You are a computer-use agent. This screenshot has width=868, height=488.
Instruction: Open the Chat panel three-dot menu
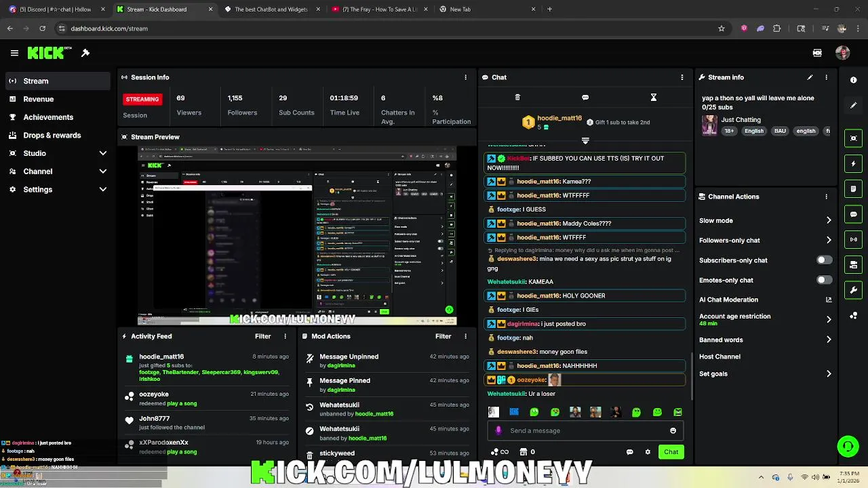(682, 77)
